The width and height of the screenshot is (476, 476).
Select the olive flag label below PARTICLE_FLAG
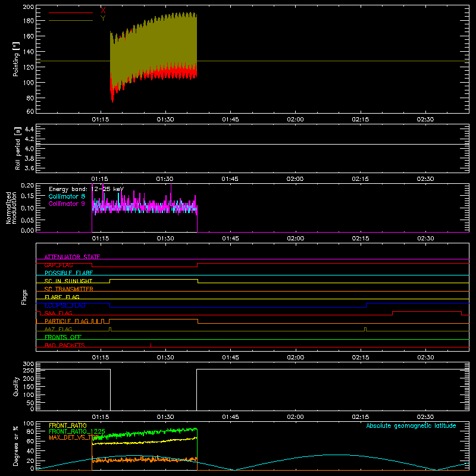(x=58, y=329)
